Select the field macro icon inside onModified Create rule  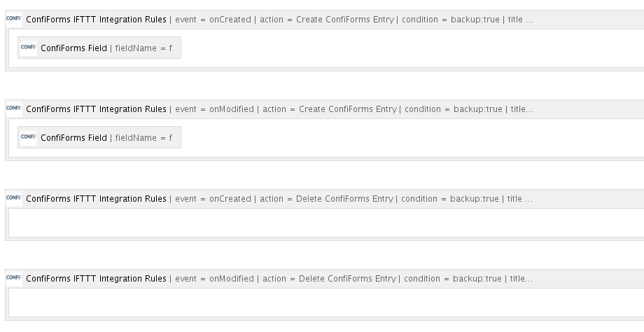tap(29, 137)
